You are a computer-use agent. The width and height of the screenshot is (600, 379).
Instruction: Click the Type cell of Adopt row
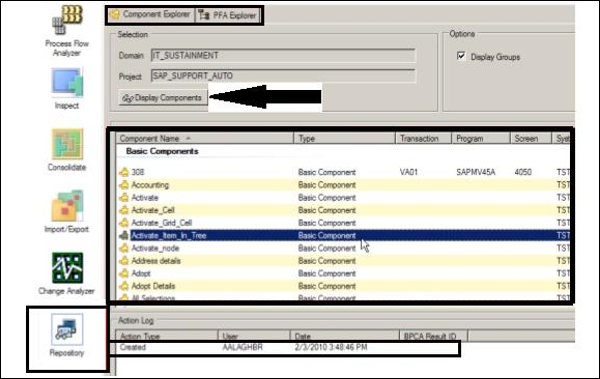[327, 273]
